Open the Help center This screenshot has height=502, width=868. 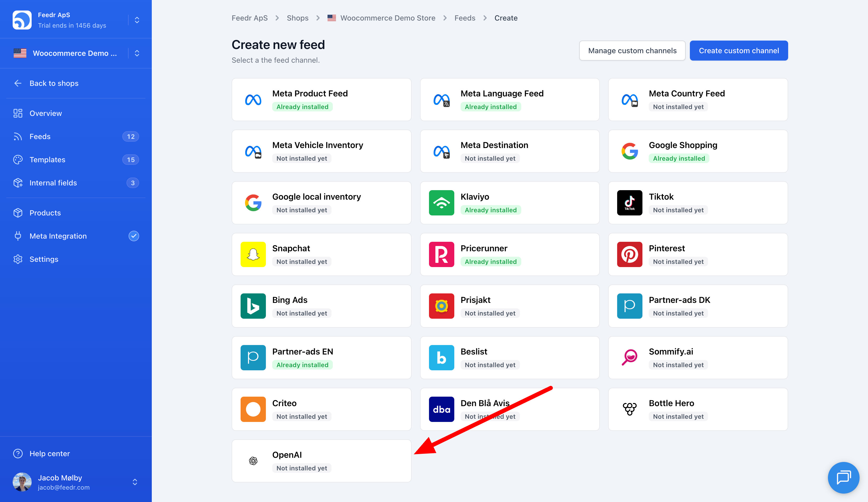click(76, 454)
